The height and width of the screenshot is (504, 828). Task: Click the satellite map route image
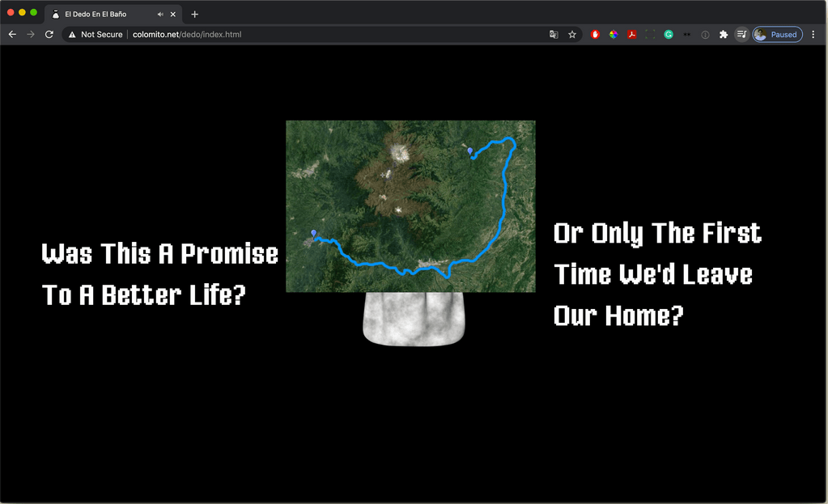click(x=410, y=206)
